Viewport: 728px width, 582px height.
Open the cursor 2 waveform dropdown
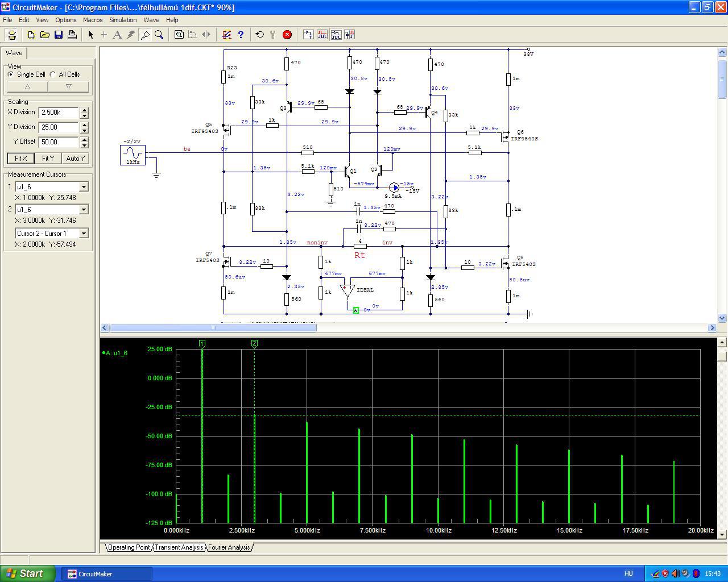point(84,210)
